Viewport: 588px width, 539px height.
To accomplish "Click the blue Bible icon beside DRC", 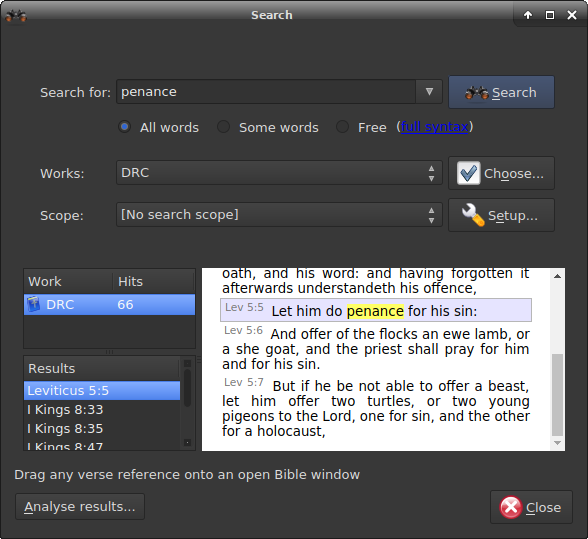I will [x=34, y=304].
